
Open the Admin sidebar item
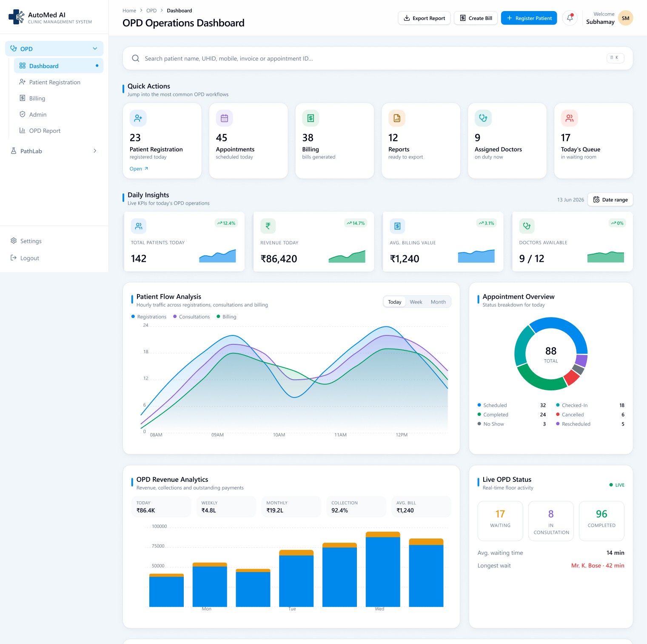(59, 114)
